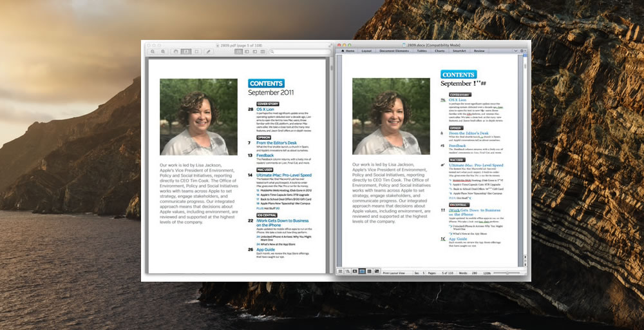Image resolution: width=644 pixels, height=330 pixels.
Task: Click the CONTENTS badge in the Word document
Action: [459, 74]
